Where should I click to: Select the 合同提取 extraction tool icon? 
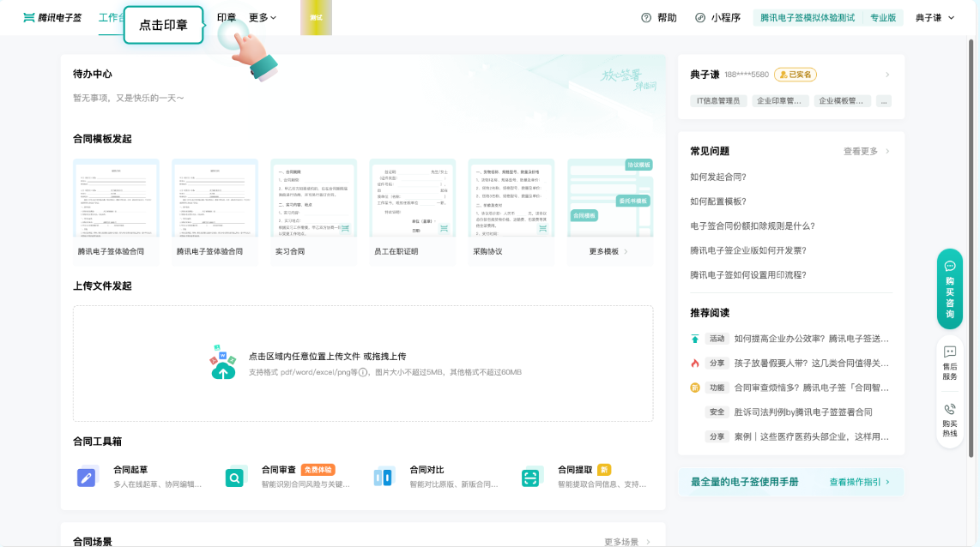click(531, 476)
